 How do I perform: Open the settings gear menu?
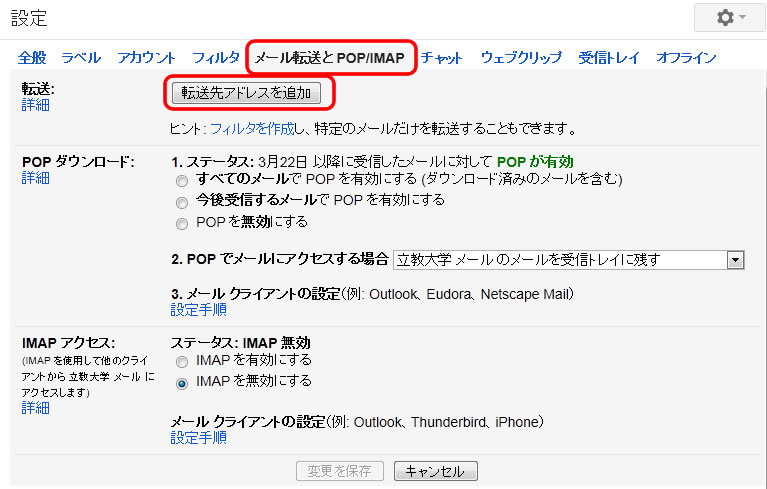[x=729, y=18]
